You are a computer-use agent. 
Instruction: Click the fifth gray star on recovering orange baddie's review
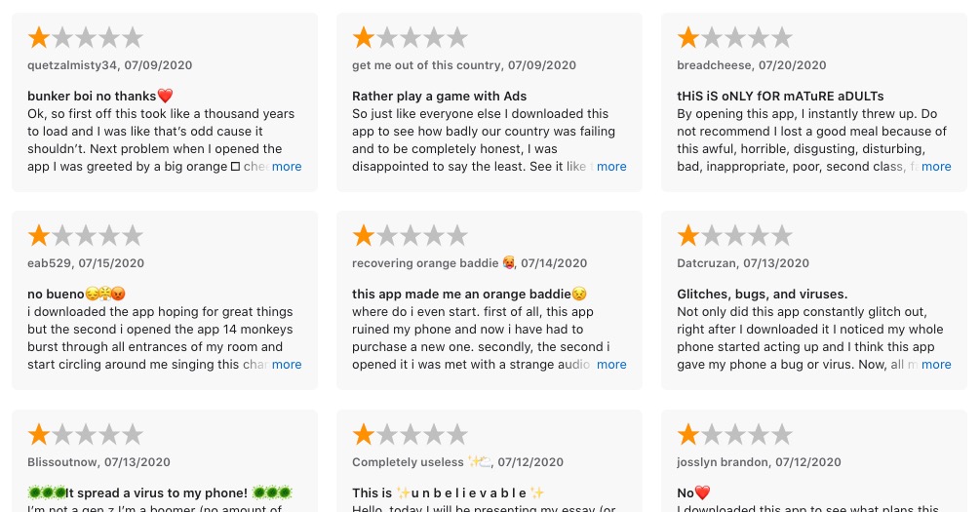457,236
